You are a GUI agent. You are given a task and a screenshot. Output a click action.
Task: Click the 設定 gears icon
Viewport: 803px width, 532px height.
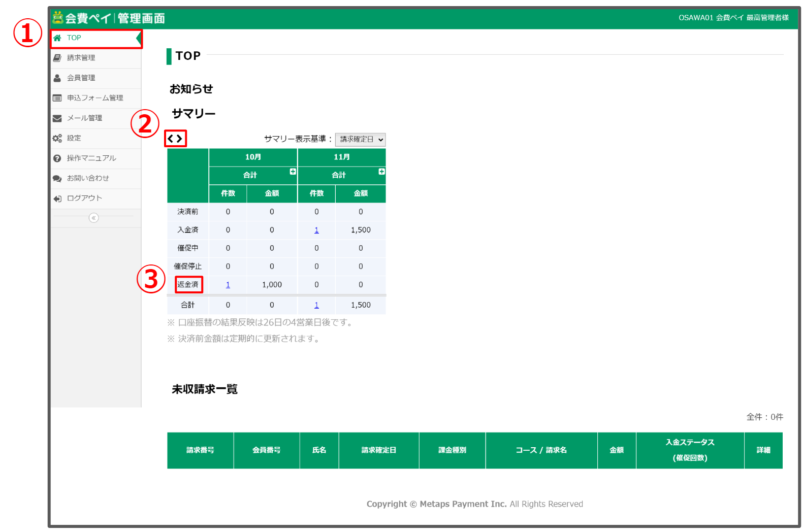click(x=57, y=138)
